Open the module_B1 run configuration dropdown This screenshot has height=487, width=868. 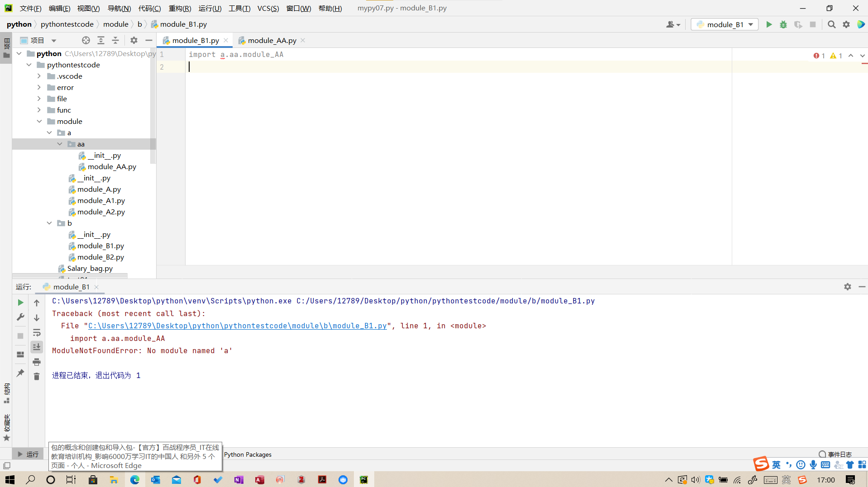click(725, 24)
